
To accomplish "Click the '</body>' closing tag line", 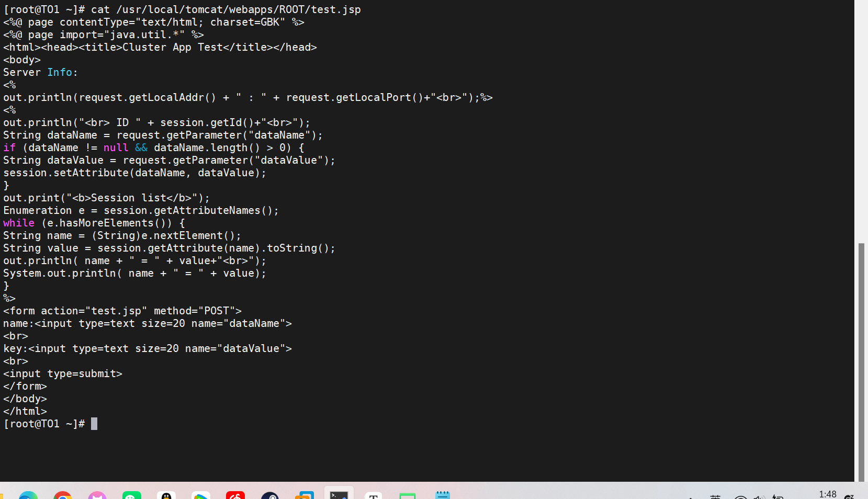I will click(25, 399).
